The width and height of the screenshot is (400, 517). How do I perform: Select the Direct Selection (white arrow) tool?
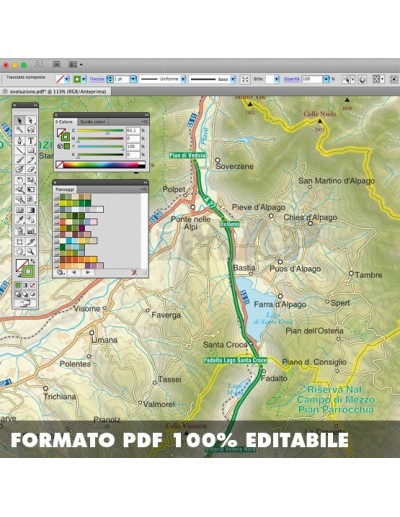31,120
